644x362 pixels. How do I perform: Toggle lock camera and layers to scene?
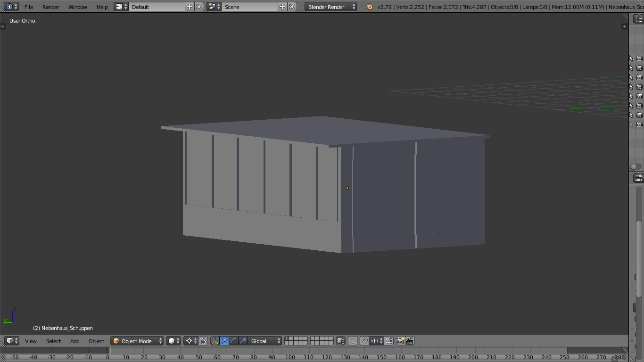pos(341,341)
